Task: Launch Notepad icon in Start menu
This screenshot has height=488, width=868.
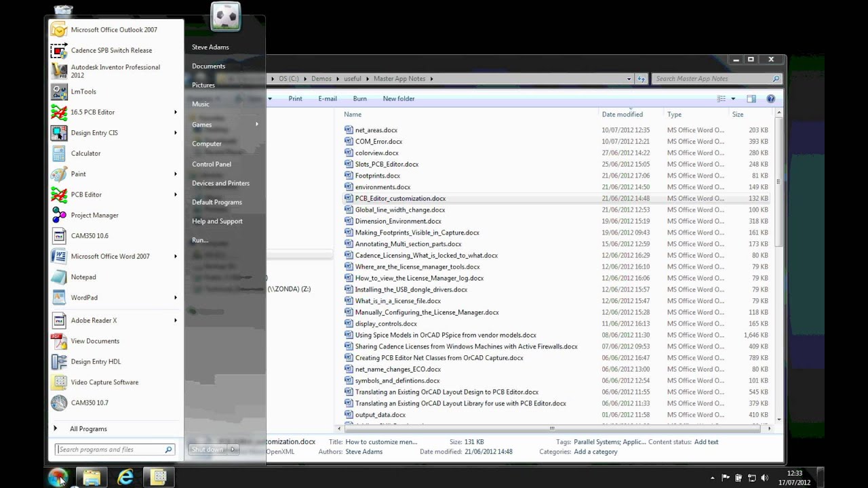Action: pos(60,277)
